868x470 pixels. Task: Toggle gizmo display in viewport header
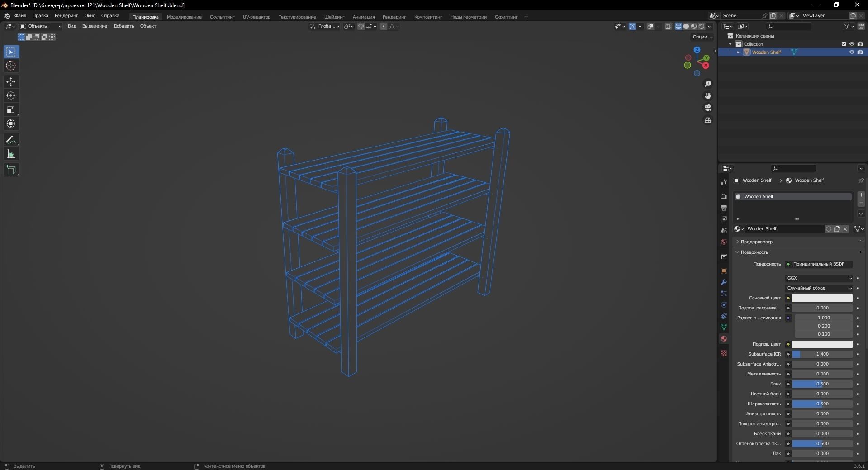[x=632, y=26]
